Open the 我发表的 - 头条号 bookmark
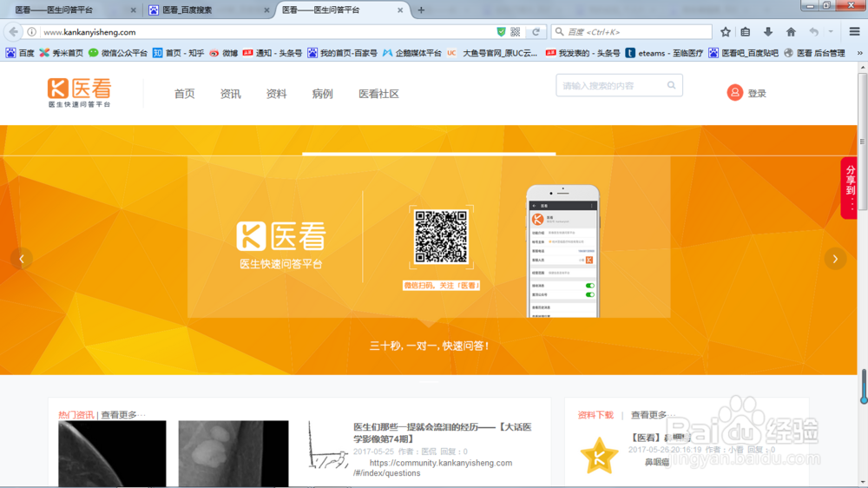The width and height of the screenshot is (868, 488). (x=583, y=53)
